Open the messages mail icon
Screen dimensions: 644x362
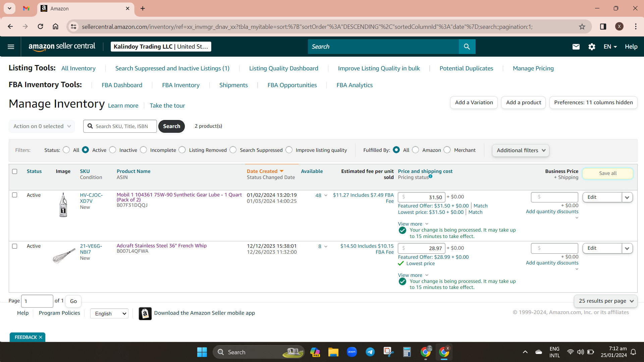(576, 47)
